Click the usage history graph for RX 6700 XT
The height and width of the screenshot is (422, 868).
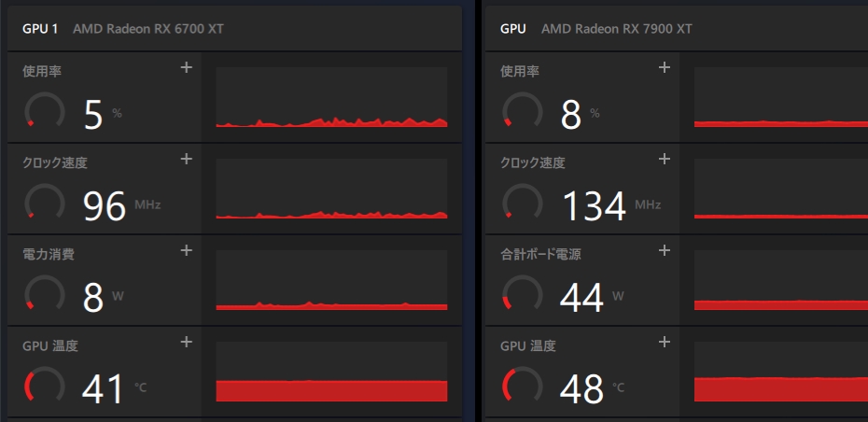point(331,97)
